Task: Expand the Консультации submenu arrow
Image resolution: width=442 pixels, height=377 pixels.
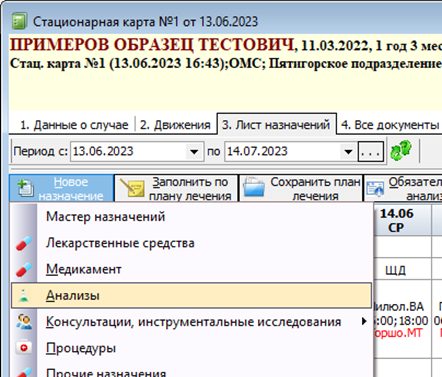Action: click(364, 322)
